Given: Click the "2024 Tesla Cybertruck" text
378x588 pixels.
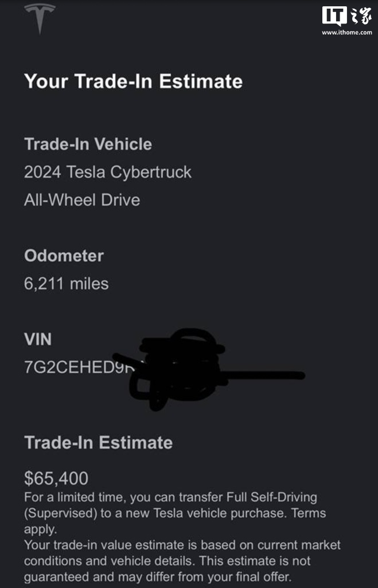Looking at the screenshot, I should click(108, 172).
